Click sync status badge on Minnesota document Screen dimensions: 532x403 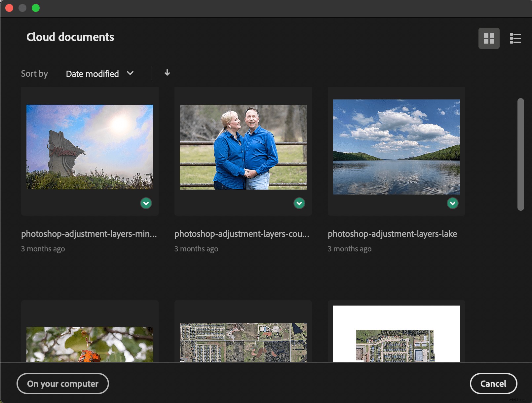point(146,203)
